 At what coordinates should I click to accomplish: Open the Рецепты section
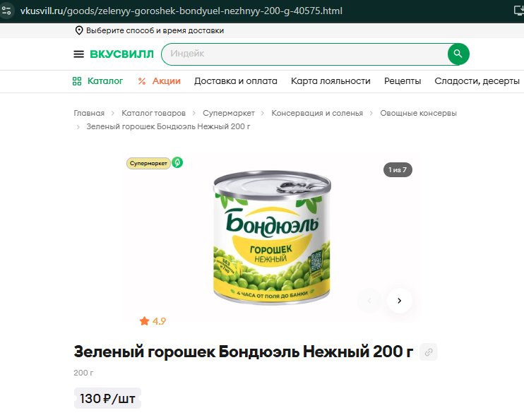point(403,81)
